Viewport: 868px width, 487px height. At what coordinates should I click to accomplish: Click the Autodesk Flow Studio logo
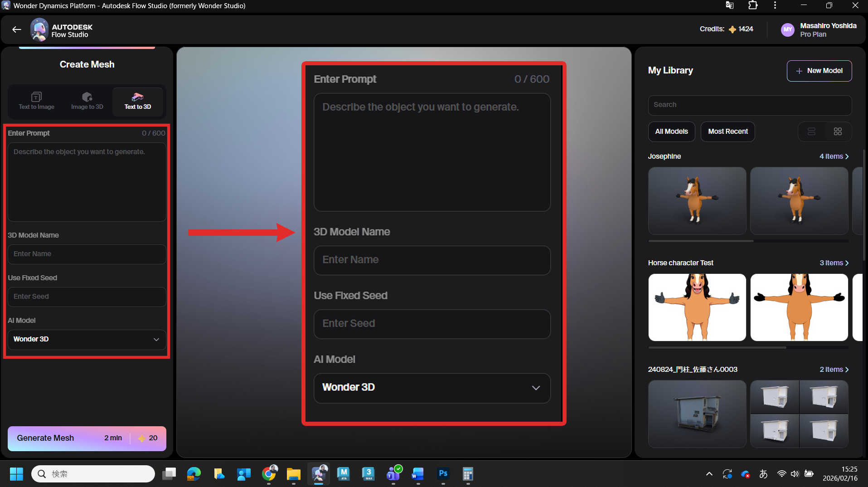pos(39,30)
